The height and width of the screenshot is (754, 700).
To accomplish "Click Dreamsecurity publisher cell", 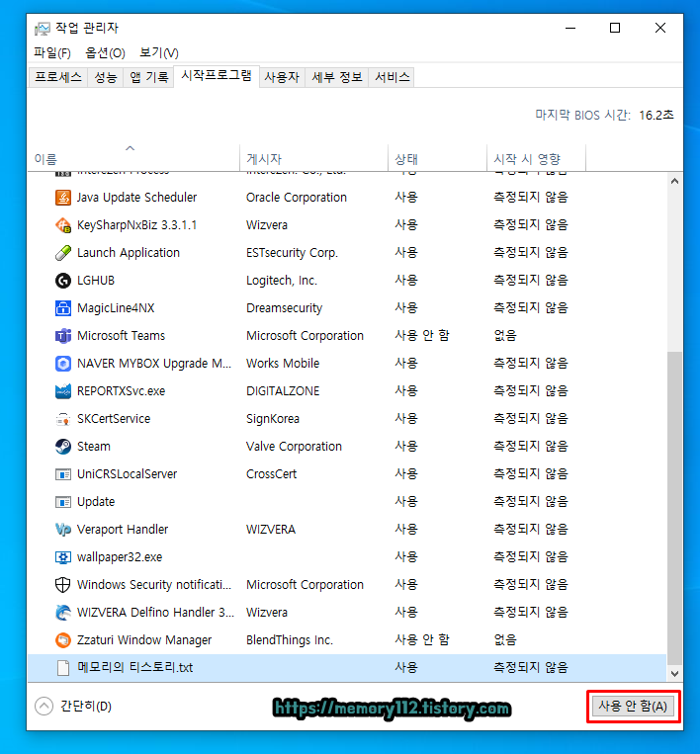I will [285, 307].
